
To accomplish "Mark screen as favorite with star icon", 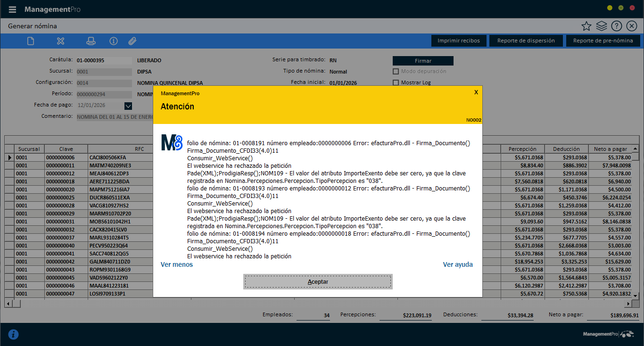I will tap(586, 26).
